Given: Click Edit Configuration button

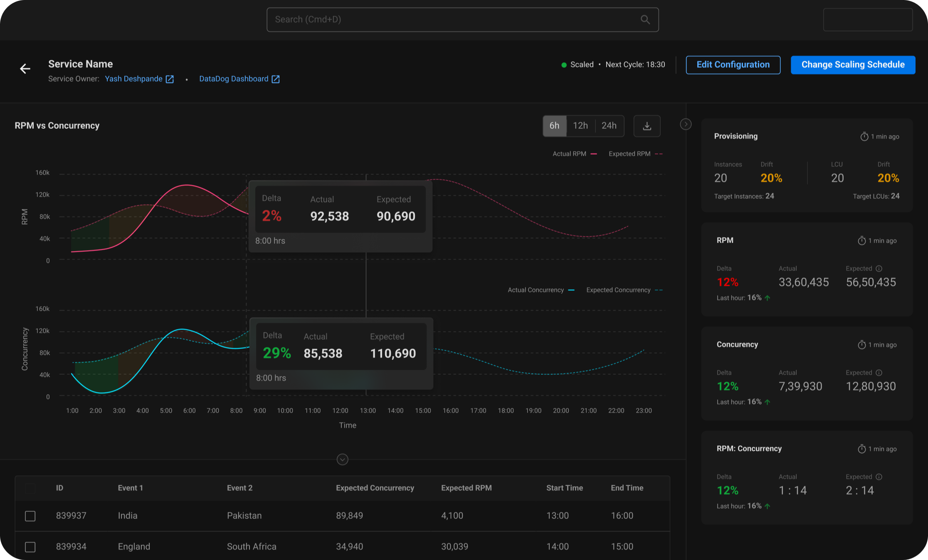Looking at the screenshot, I should (x=733, y=65).
